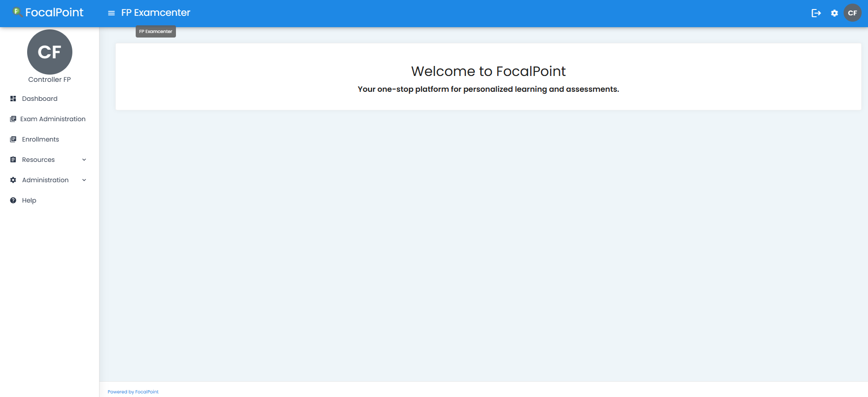Open CF user avatar in header
Image resolution: width=868 pixels, height=397 pixels.
click(x=853, y=13)
